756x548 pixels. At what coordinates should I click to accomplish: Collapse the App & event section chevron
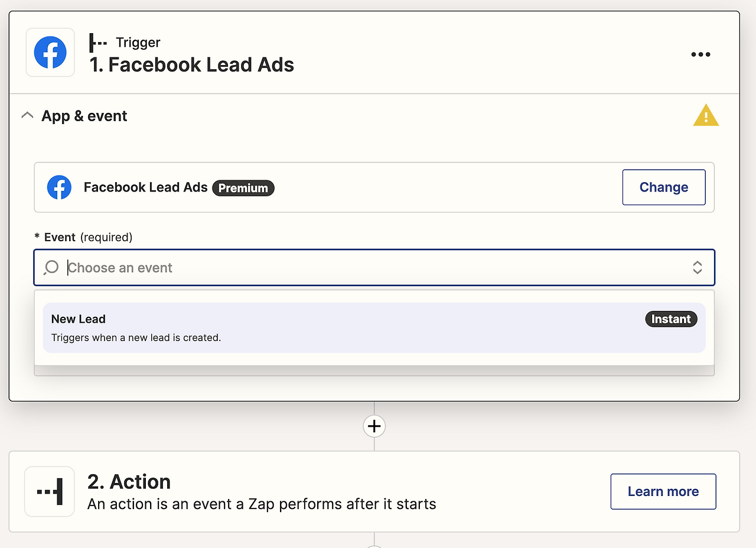(x=27, y=116)
